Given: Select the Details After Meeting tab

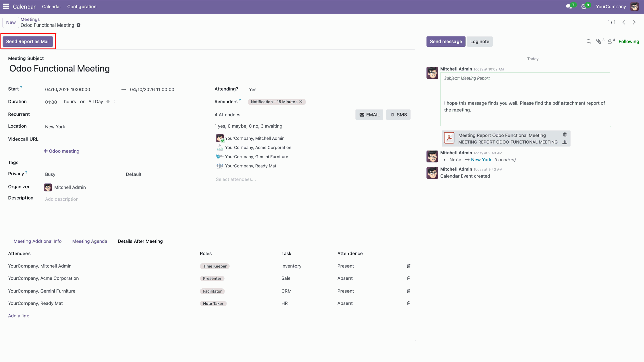Looking at the screenshot, I should (x=140, y=241).
